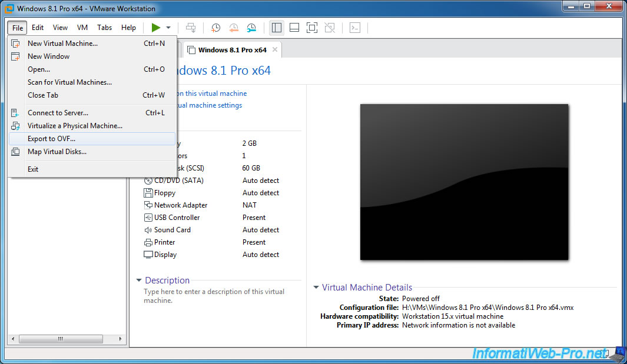This screenshot has height=364, width=627.
Task: Open the VM menu
Action: point(82,28)
